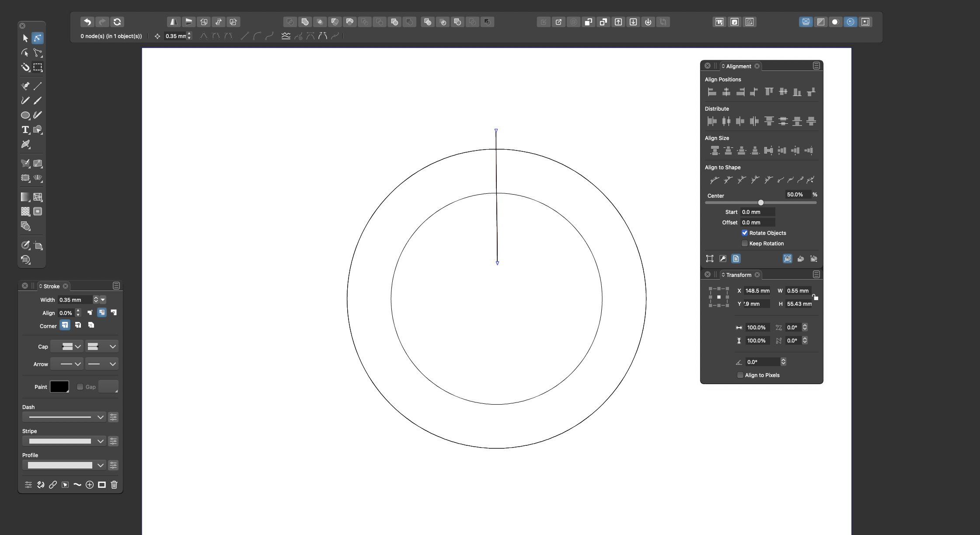Select the Pointer selection tool
Screen dimensions: 980x535
click(x=25, y=38)
